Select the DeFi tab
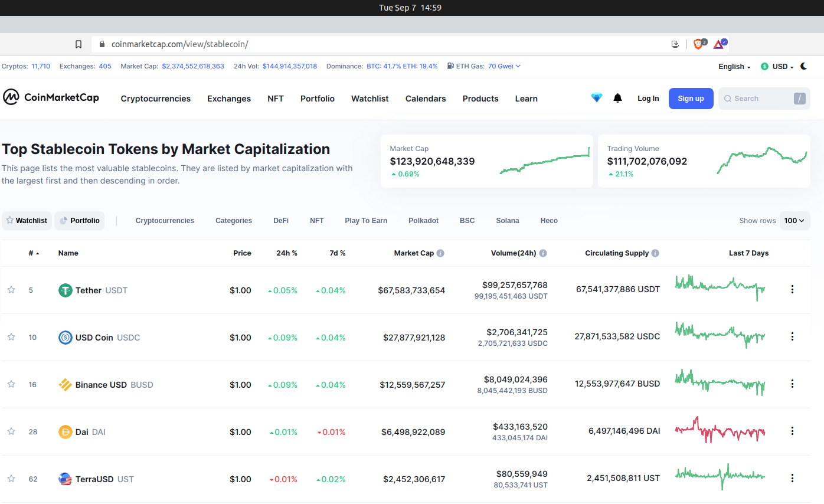 (281, 221)
